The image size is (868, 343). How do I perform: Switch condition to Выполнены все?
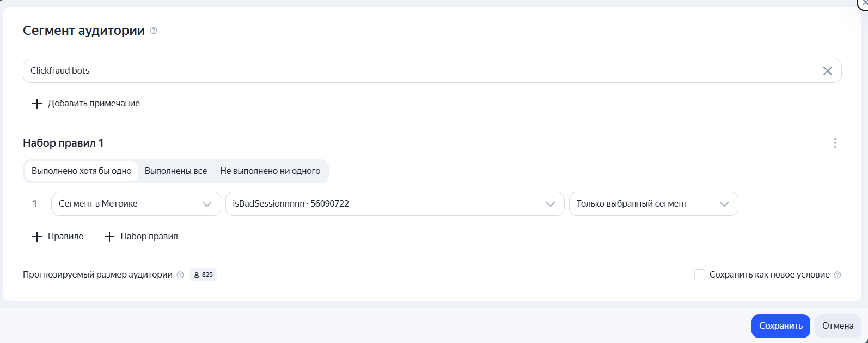tap(176, 171)
